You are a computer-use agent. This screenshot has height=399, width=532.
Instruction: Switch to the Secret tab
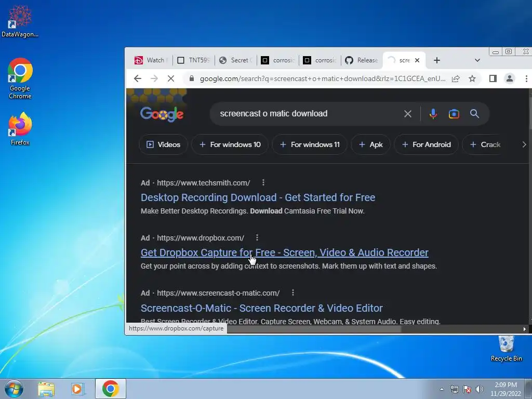click(x=236, y=60)
